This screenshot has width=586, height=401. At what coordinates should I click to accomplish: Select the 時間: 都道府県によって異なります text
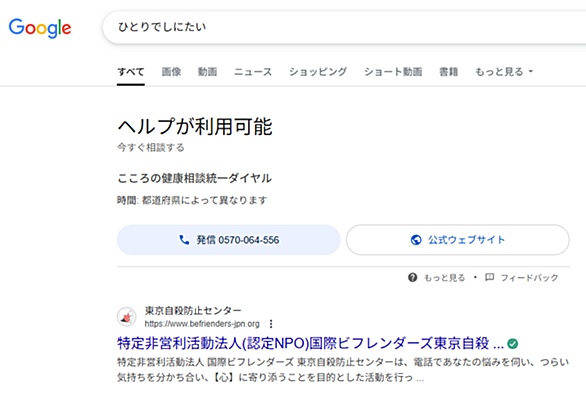pyautogui.click(x=192, y=200)
